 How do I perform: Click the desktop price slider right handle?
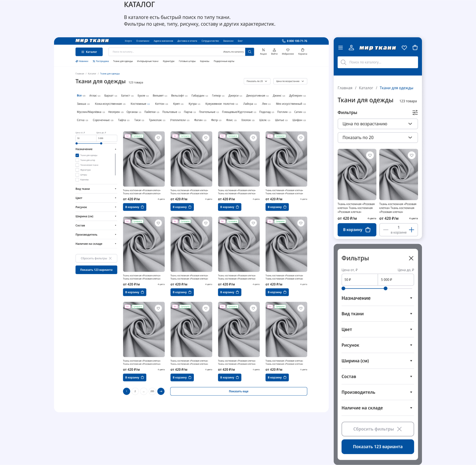(101, 144)
